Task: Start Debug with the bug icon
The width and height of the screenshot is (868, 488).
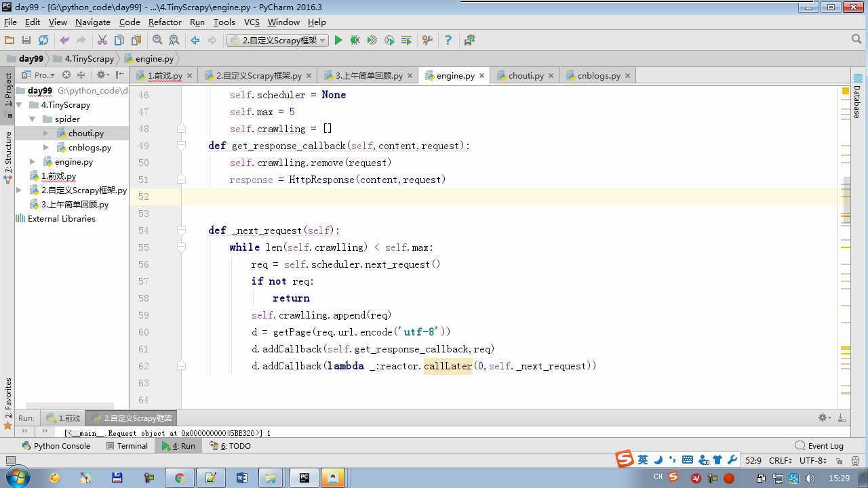Action: coord(355,41)
